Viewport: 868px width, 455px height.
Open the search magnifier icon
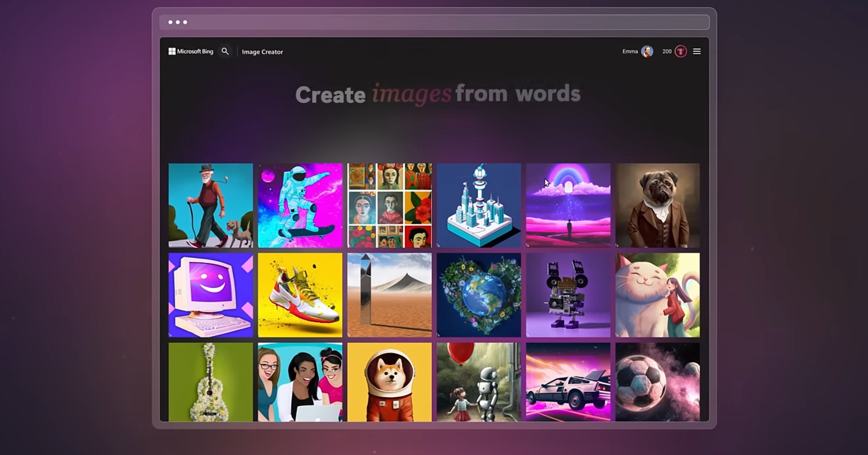[225, 51]
